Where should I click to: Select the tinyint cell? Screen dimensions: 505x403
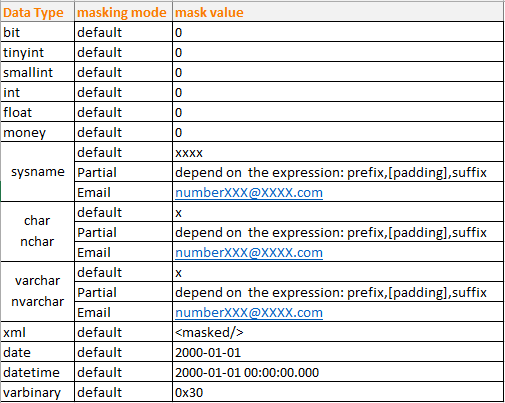coord(37,52)
